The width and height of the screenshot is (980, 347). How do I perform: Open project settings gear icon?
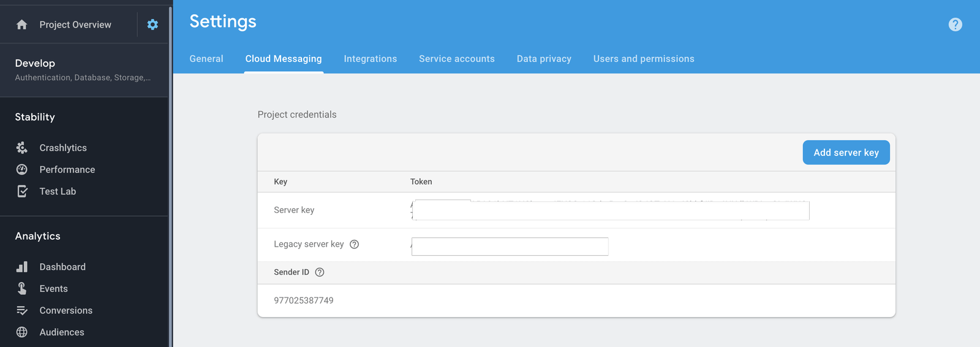tap(153, 24)
